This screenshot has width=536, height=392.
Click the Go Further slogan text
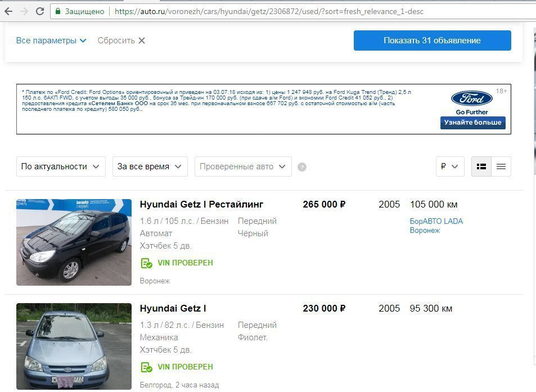click(x=472, y=112)
